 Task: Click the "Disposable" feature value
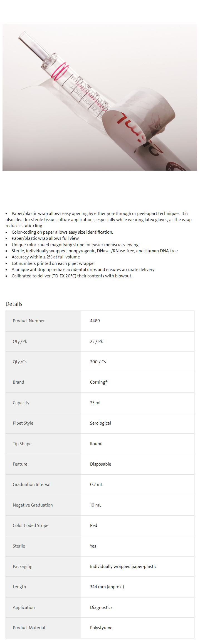pos(100,464)
